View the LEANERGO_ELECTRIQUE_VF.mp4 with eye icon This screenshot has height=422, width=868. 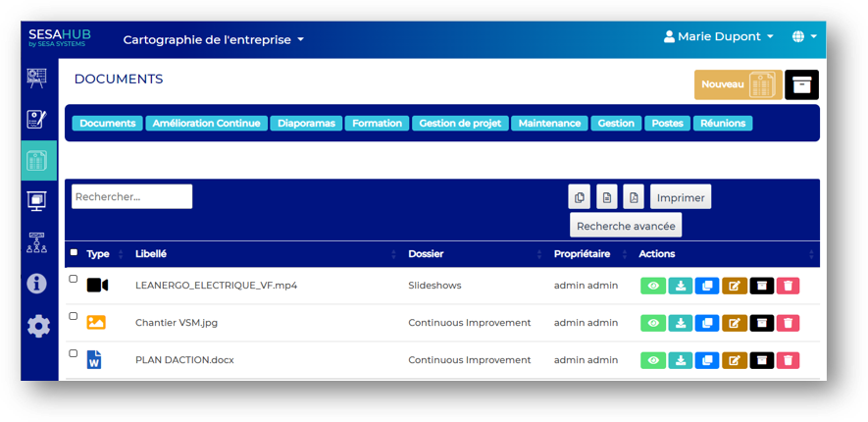[653, 286]
